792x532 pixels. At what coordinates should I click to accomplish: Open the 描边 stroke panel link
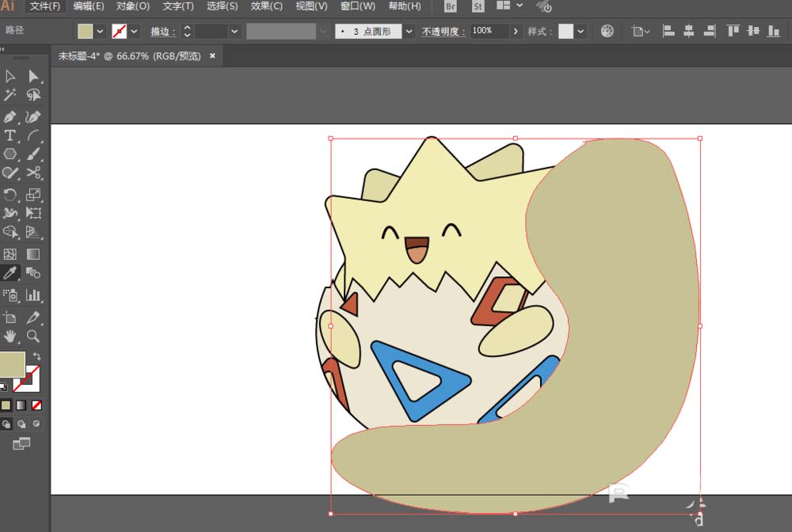[x=162, y=32]
